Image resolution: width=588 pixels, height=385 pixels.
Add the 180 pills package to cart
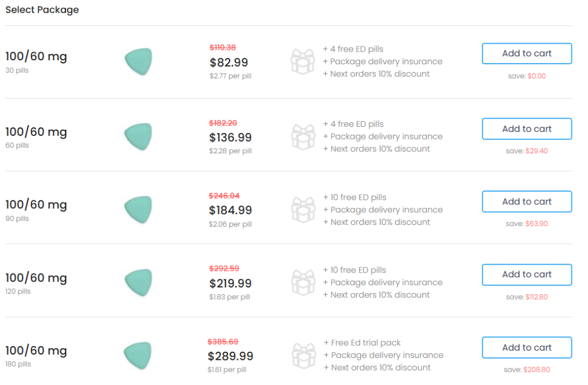(527, 348)
